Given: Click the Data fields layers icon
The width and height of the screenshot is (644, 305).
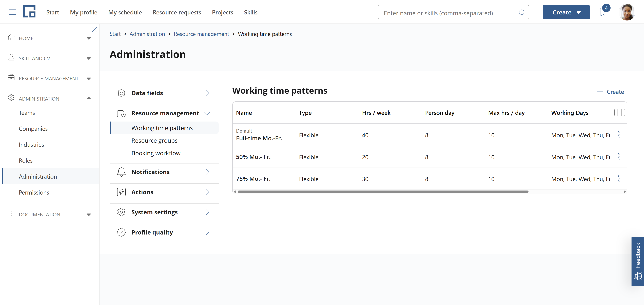Looking at the screenshot, I should point(121,93).
